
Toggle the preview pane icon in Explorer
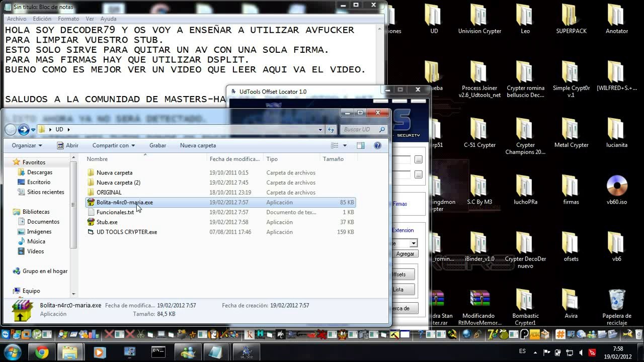tap(361, 146)
